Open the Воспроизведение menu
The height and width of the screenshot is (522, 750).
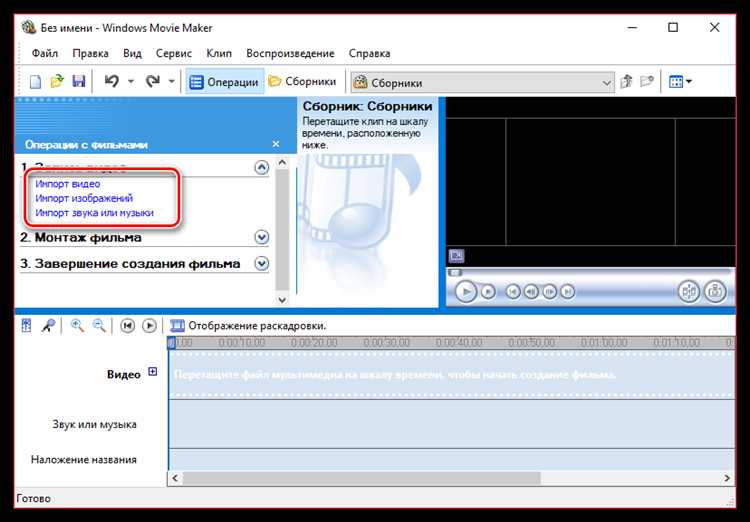point(291,53)
